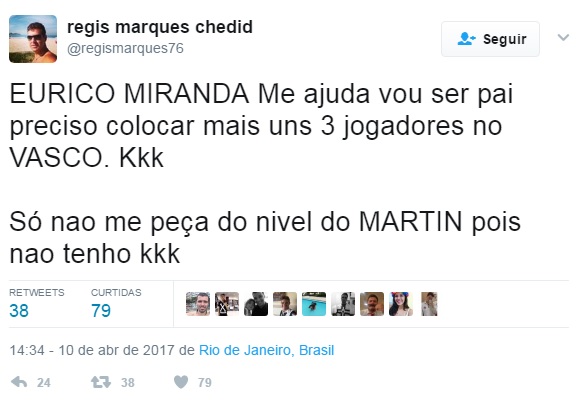Click the regis marques chedid display name

160,27
